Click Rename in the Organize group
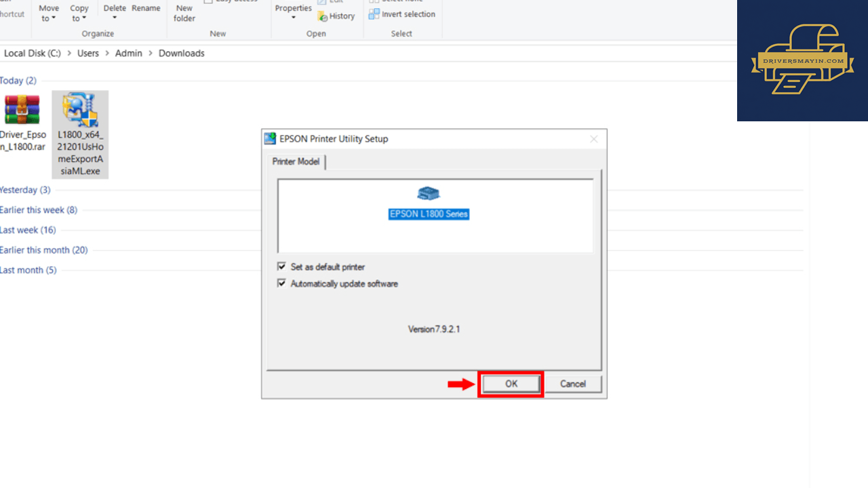This screenshot has height=488, width=868. pyautogui.click(x=146, y=8)
